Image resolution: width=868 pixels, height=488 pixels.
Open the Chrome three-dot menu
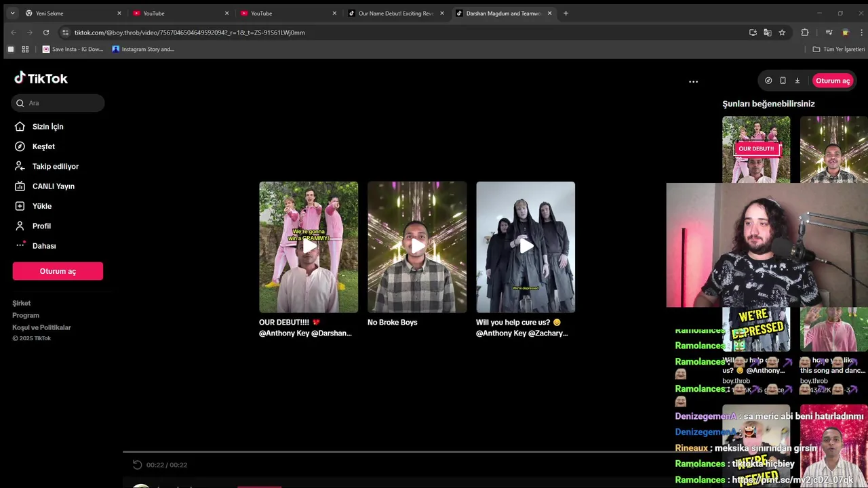coord(861,33)
